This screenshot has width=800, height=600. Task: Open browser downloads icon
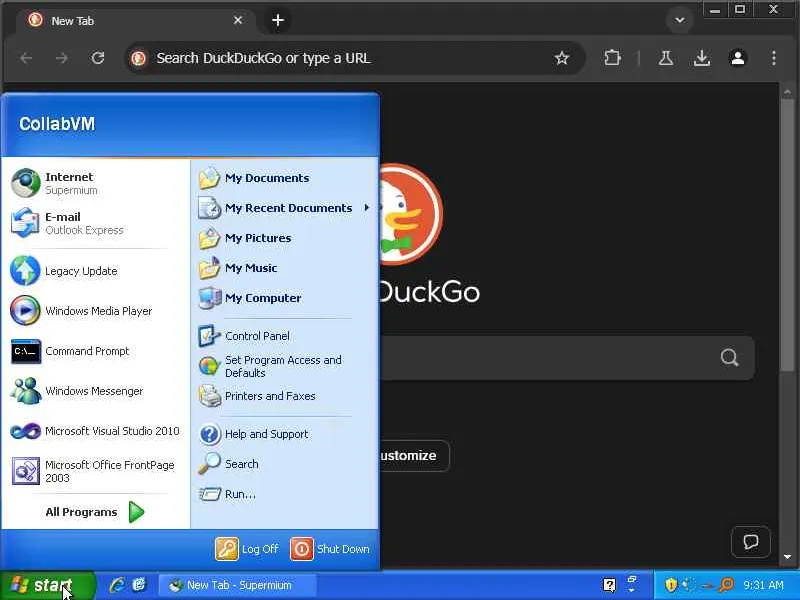pos(702,58)
